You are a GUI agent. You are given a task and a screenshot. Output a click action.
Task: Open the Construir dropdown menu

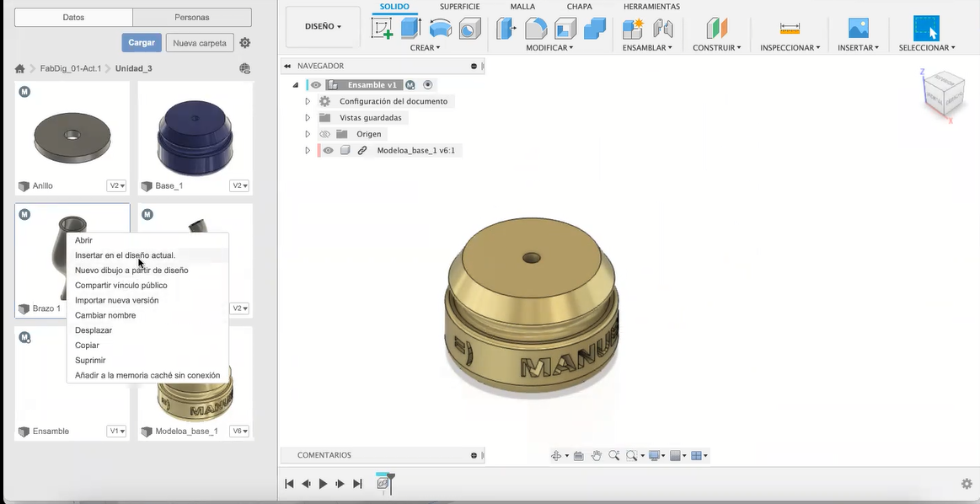[717, 47]
